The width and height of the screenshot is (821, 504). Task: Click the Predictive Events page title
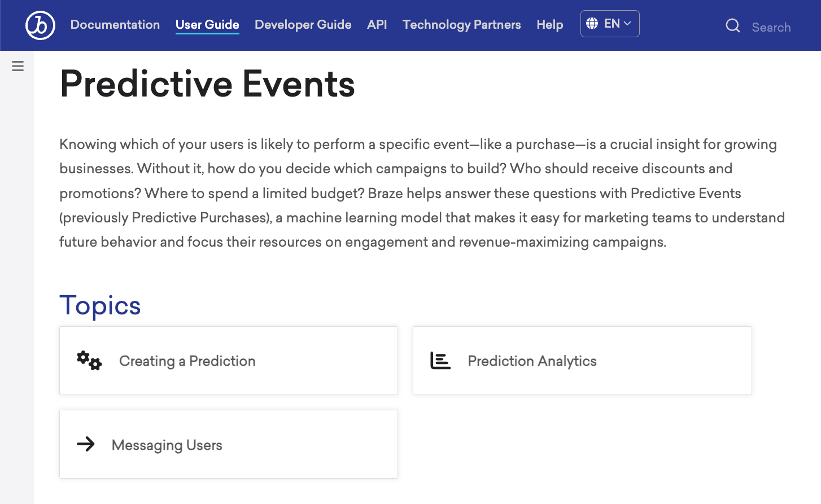(x=207, y=84)
